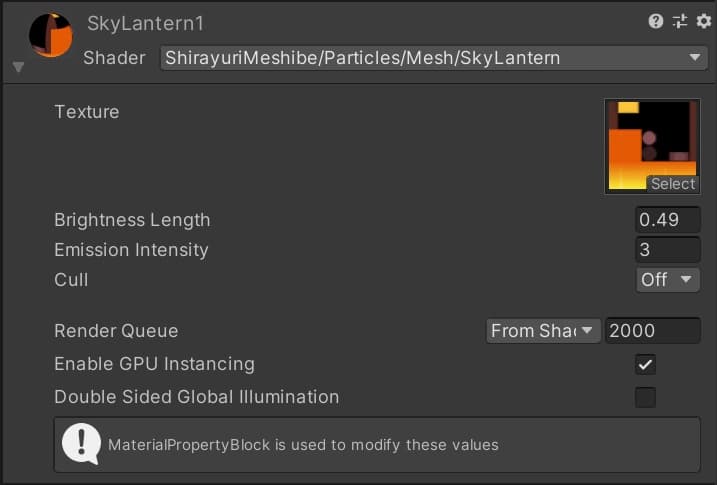717x485 pixels.
Task: Open the Render Queue source dropdown
Action: 542,330
